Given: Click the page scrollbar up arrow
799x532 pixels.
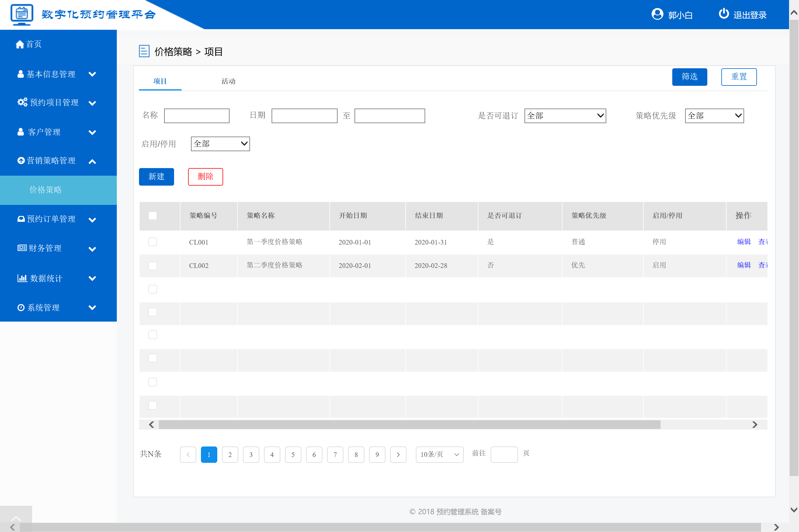Looking at the screenshot, I should 794,13.
